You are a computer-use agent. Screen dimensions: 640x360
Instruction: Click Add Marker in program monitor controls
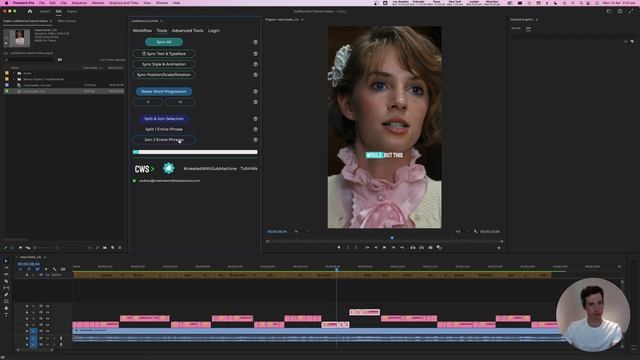click(x=338, y=247)
